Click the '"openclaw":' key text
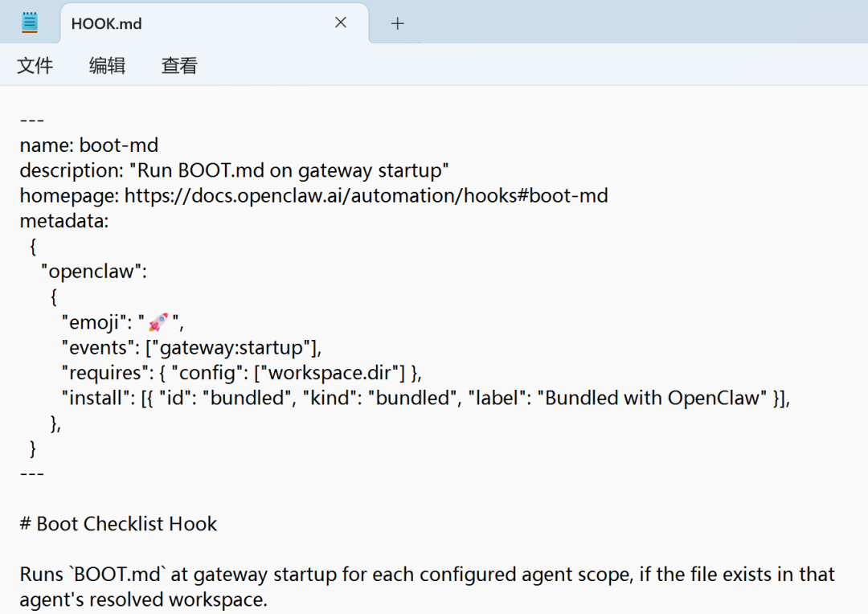 coord(94,272)
